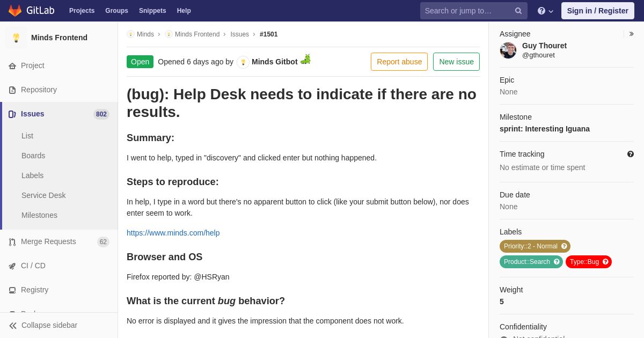Screen dimensions: 644x338
Task: Click the Open status badge
Action: pos(140,62)
